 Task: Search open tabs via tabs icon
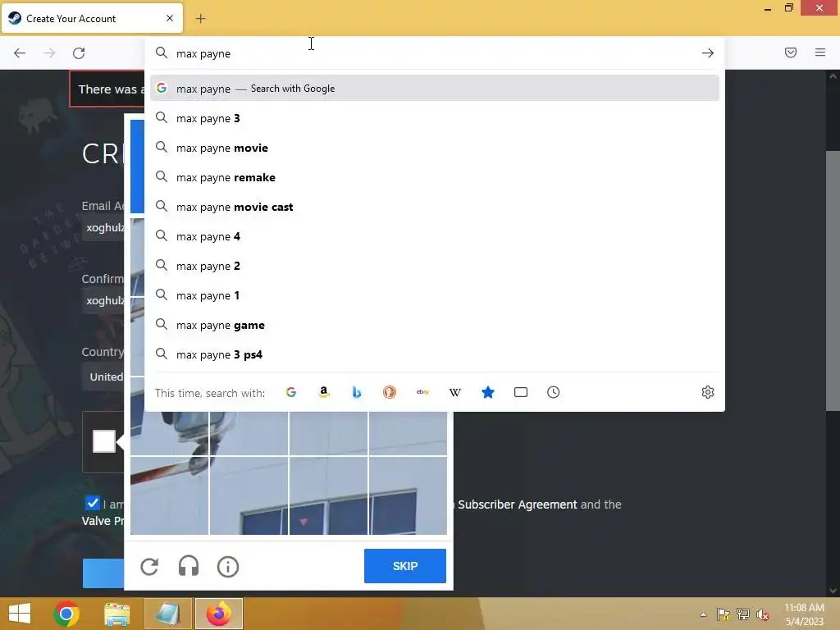point(521,392)
